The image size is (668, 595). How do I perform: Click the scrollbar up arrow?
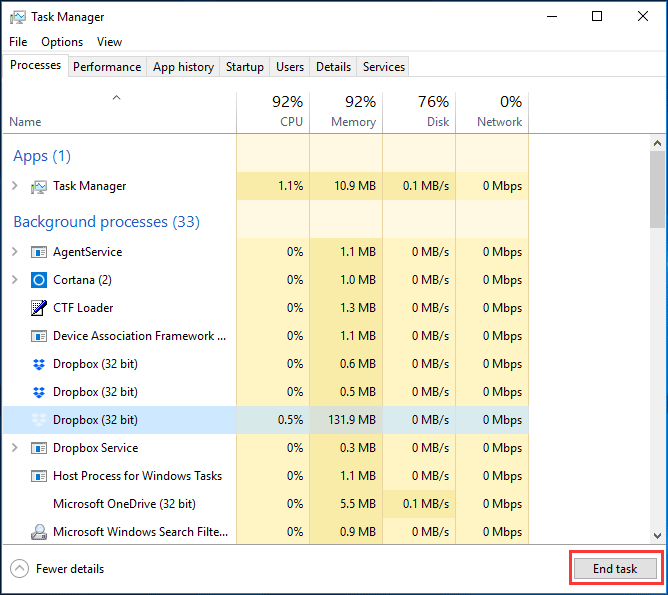point(657,143)
